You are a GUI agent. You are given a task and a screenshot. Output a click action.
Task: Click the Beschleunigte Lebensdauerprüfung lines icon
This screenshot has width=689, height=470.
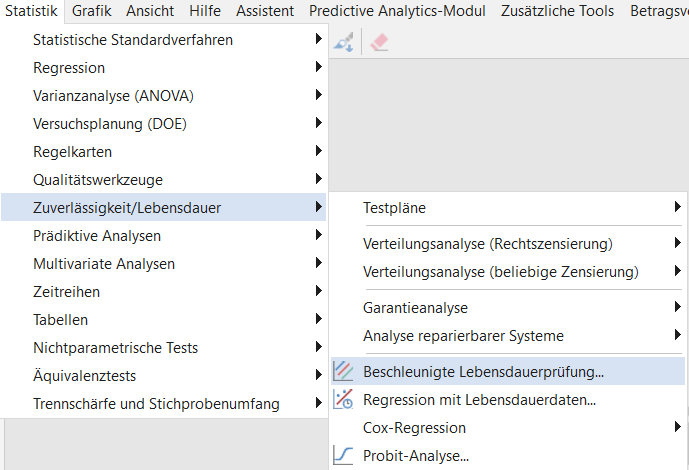343,371
